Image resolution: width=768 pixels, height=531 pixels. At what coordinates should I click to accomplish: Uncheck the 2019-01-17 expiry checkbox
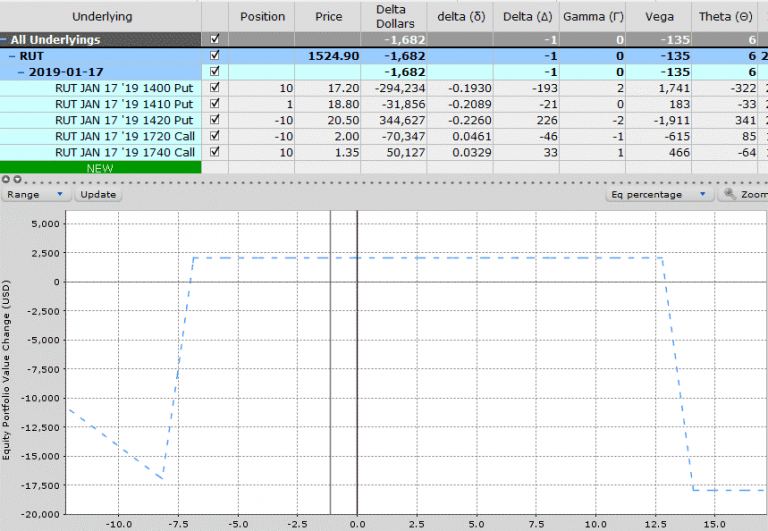point(214,72)
